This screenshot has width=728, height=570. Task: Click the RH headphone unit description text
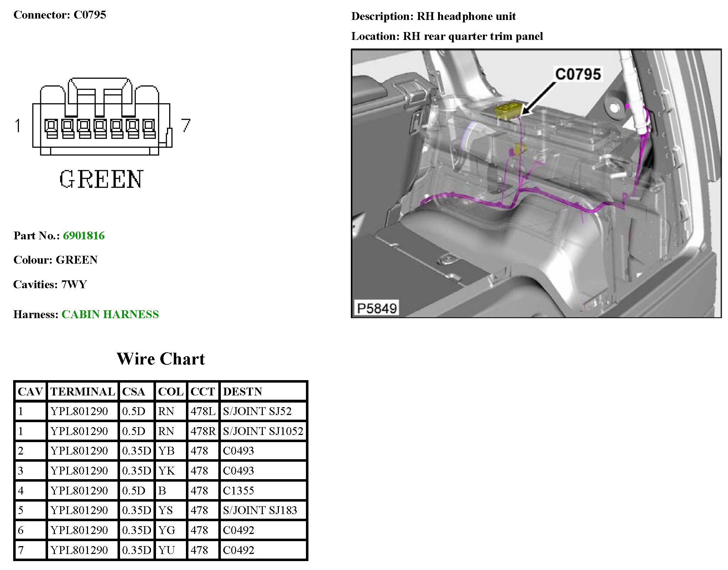pos(466,16)
